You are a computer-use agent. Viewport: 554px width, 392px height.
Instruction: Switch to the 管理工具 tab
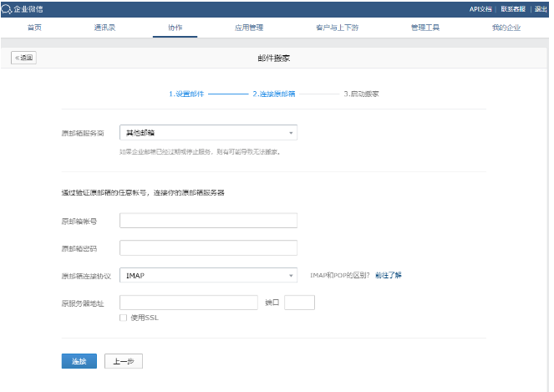(x=424, y=28)
